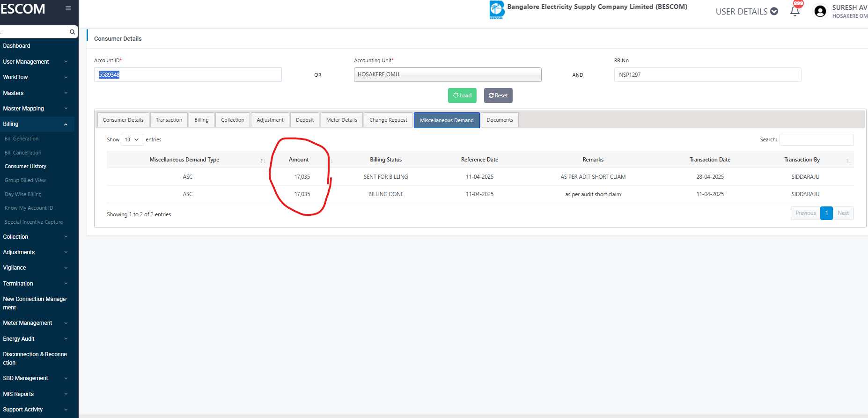The image size is (868, 418).
Task: Click remark 'as per audit short claim'
Action: tap(593, 194)
